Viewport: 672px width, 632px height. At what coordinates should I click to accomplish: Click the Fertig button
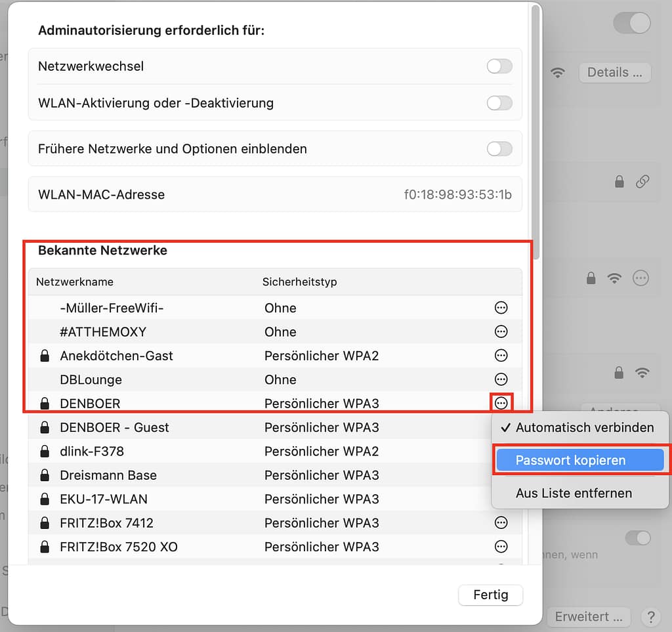[490, 595]
